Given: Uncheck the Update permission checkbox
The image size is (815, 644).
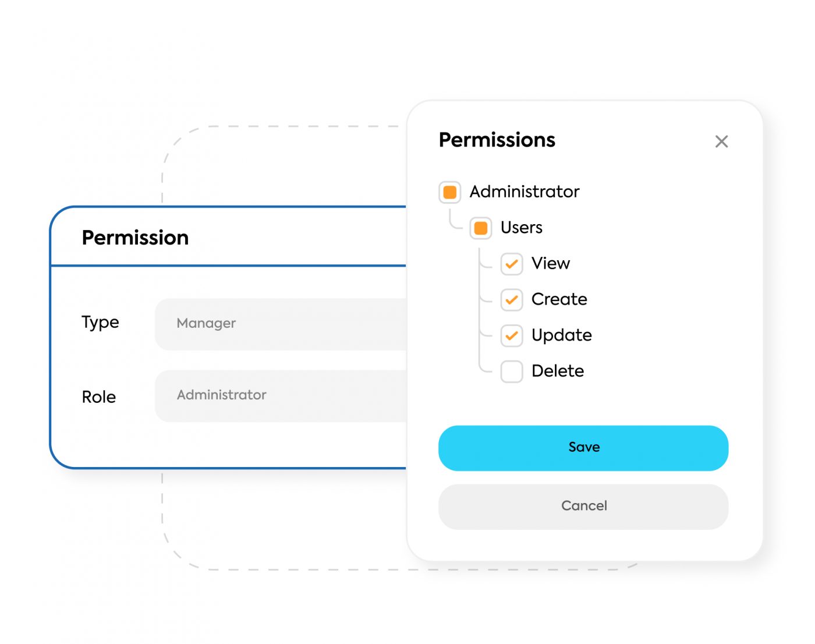Looking at the screenshot, I should pyautogui.click(x=512, y=336).
